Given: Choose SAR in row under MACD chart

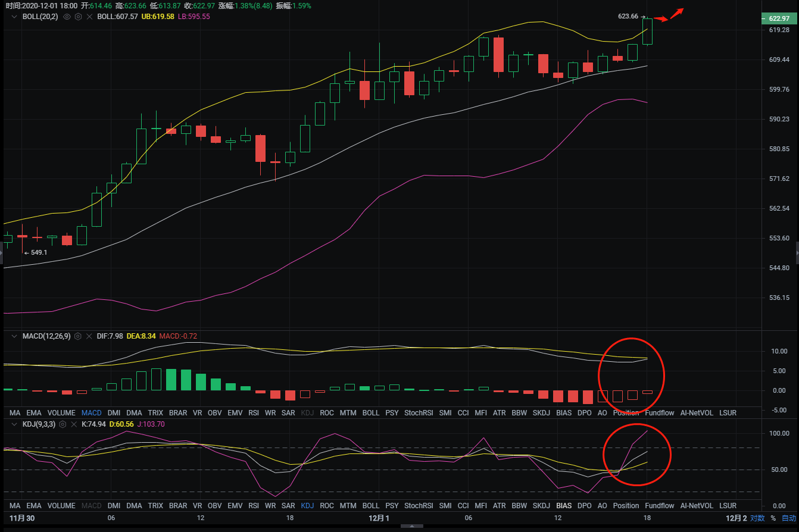Looking at the screenshot, I should coord(288,412).
